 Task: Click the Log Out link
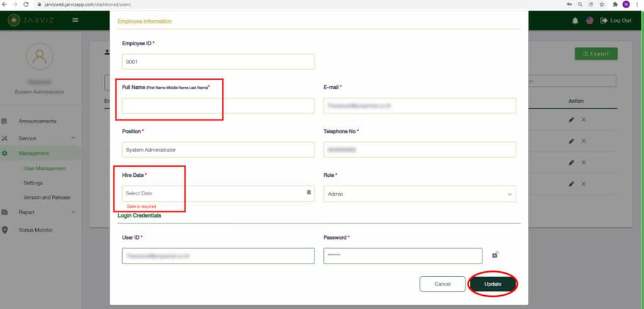point(616,21)
